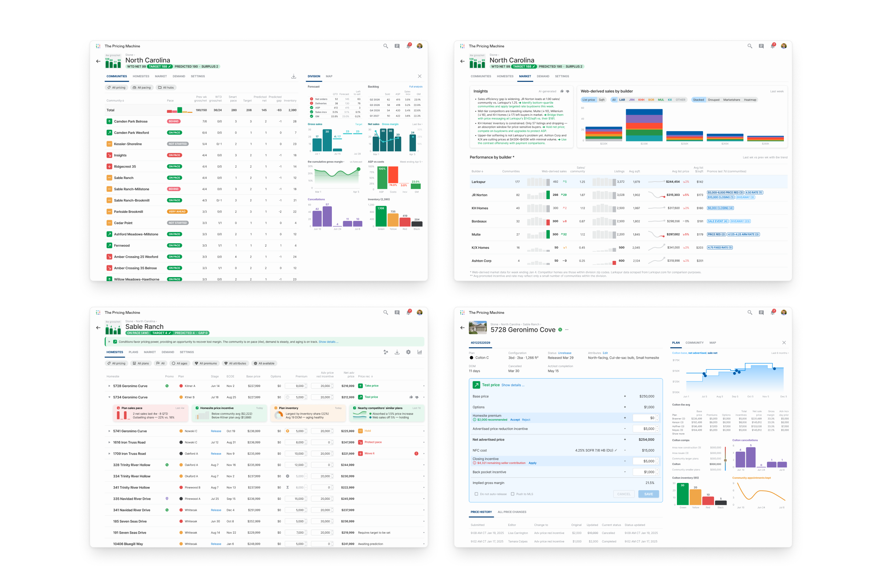Screen dimensions: 882x588
Task: Edit NFC cost rate with pencil icon
Action: point(616,451)
